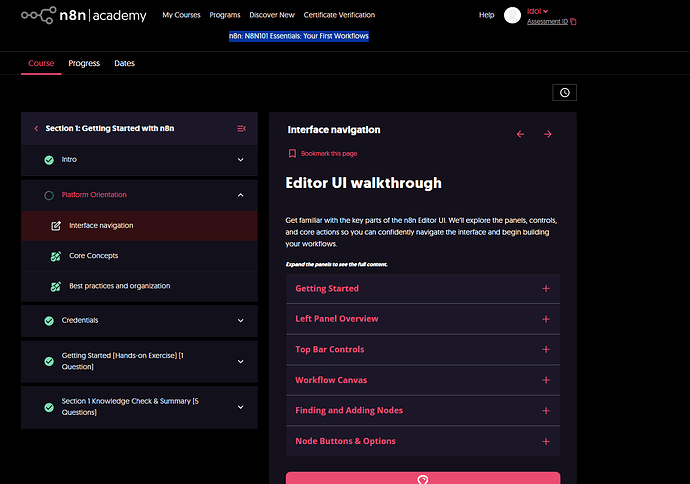Viewport: 690px width, 484px height.
Task: Click the Intro completed checkmark icon
Action: coord(49,160)
